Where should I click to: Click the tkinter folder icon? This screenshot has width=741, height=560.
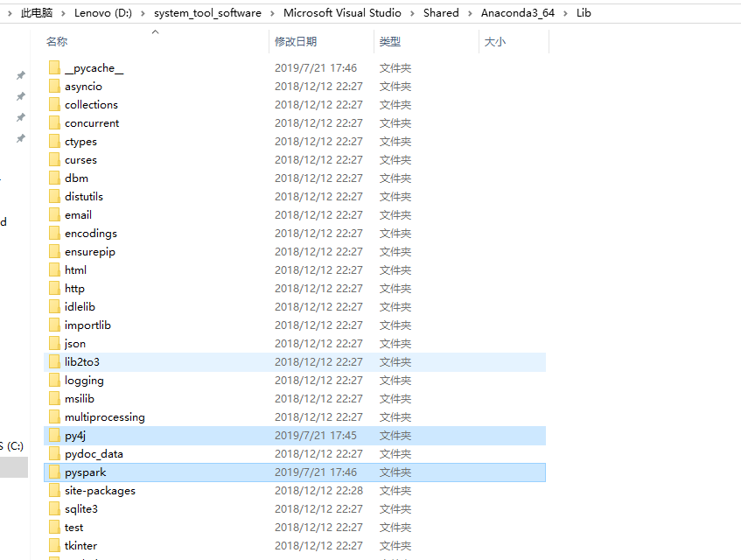53,545
